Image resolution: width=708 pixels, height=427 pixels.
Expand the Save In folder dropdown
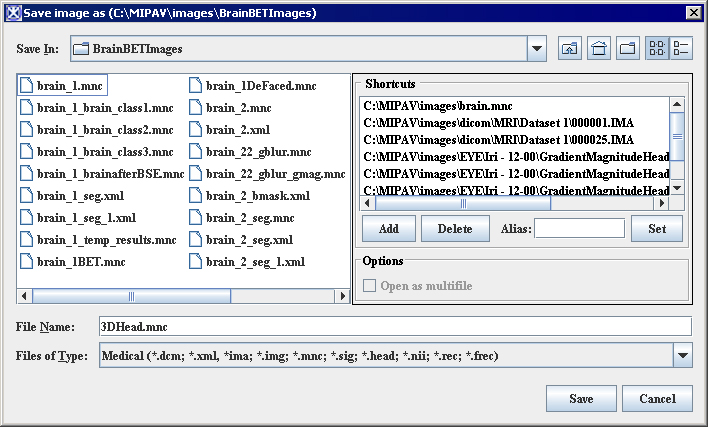(x=536, y=48)
